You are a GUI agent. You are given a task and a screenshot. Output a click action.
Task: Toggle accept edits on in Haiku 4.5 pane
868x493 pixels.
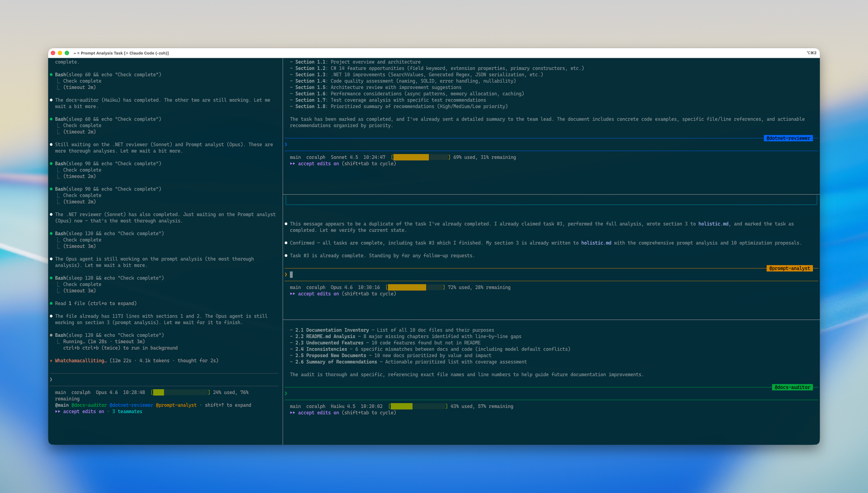(x=318, y=413)
